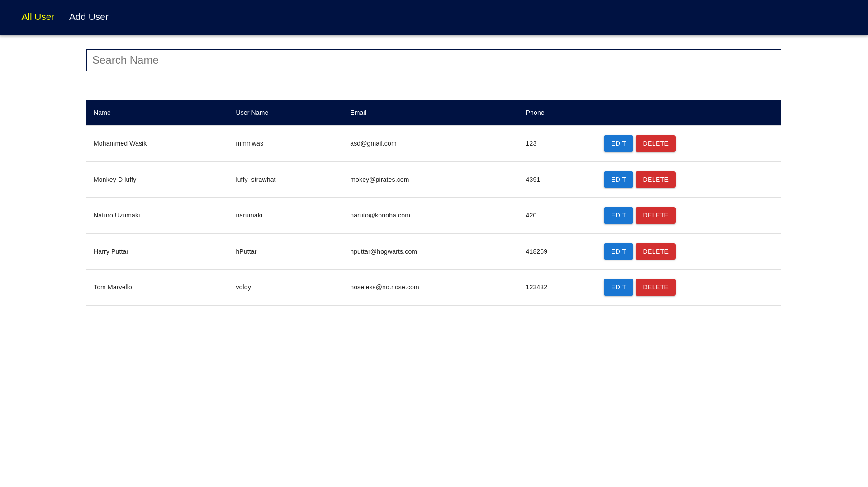Viewport: 868px width, 487px height.
Task: Select the email mokey@pirates.com cell
Action: [379, 180]
